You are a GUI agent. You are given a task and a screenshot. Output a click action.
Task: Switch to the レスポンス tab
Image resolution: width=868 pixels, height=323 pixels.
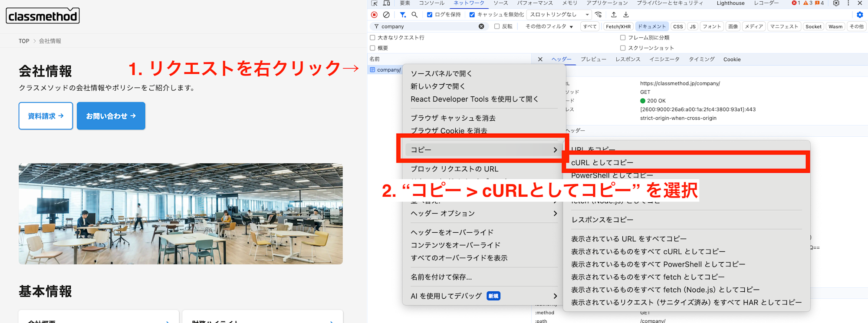(628, 59)
